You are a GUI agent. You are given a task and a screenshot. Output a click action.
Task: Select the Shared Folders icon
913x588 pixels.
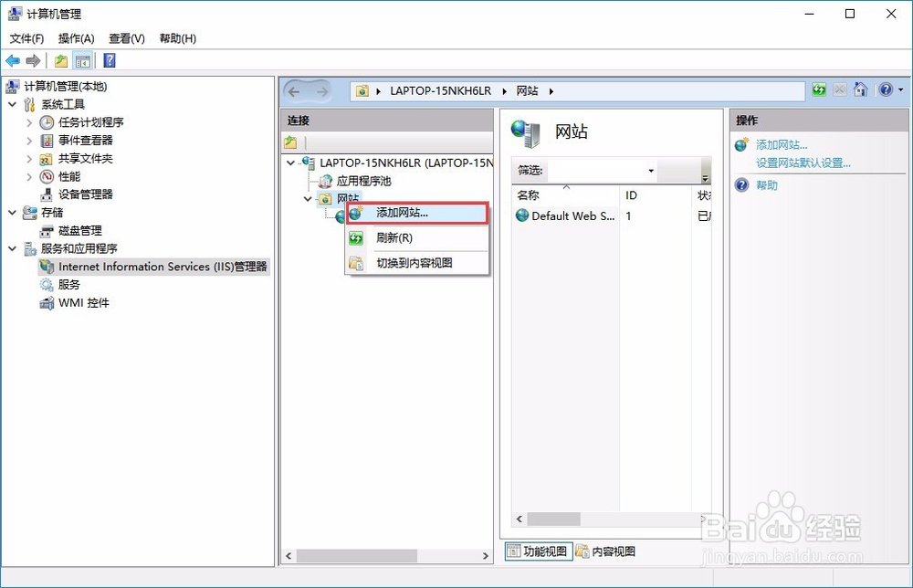[x=47, y=159]
